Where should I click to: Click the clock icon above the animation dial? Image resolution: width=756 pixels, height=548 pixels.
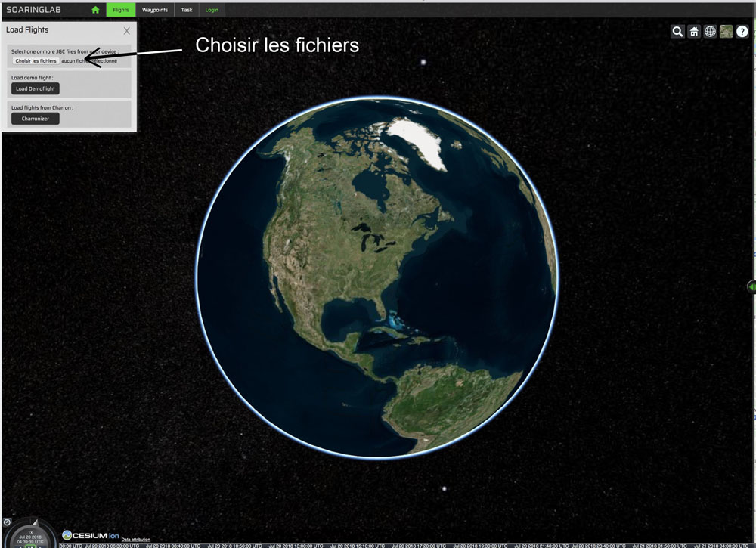pos(8,522)
